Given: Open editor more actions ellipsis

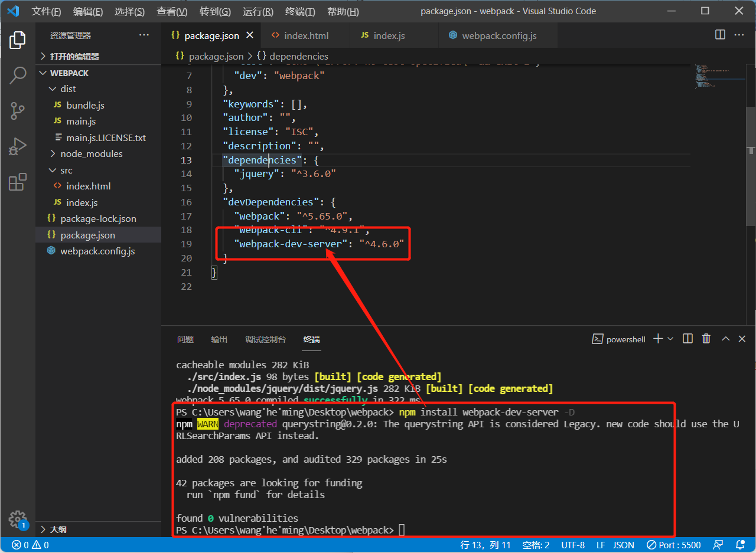Looking at the screenshot, I should pos(739,35).
